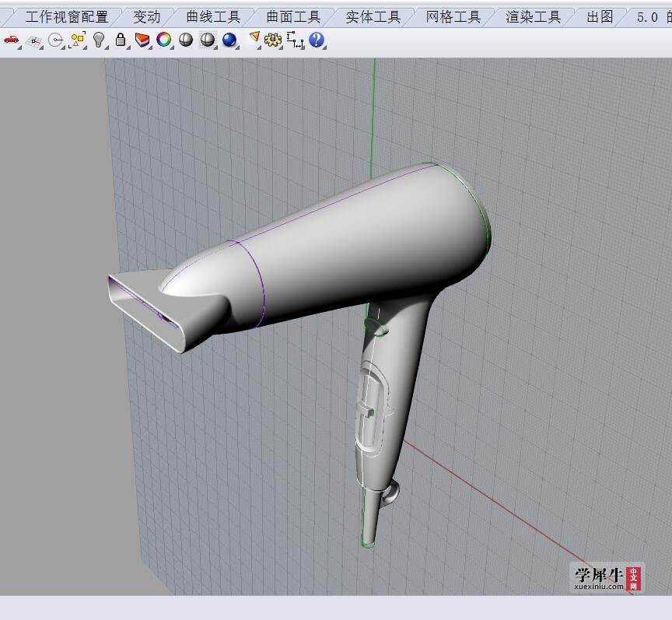
Task: Switch to the 变动 tab
Action: click(x=147, y=17)
